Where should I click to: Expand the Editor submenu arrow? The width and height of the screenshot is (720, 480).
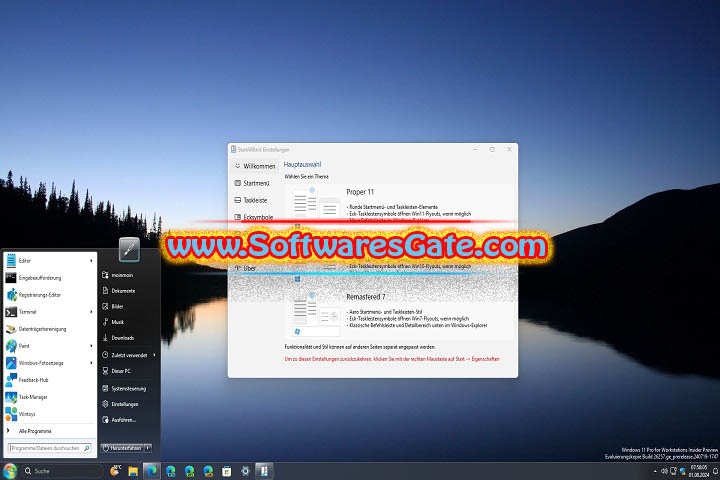click(91, 260)
